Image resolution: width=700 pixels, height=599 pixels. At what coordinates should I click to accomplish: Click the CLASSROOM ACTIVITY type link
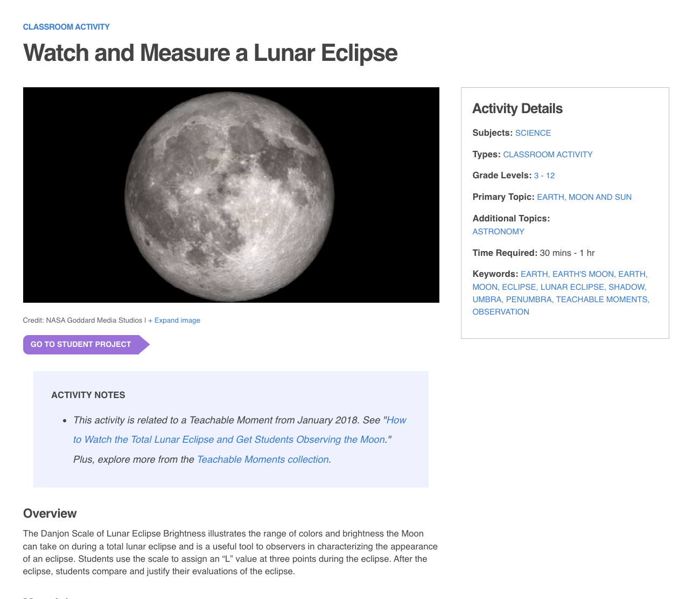pos(547,154)
